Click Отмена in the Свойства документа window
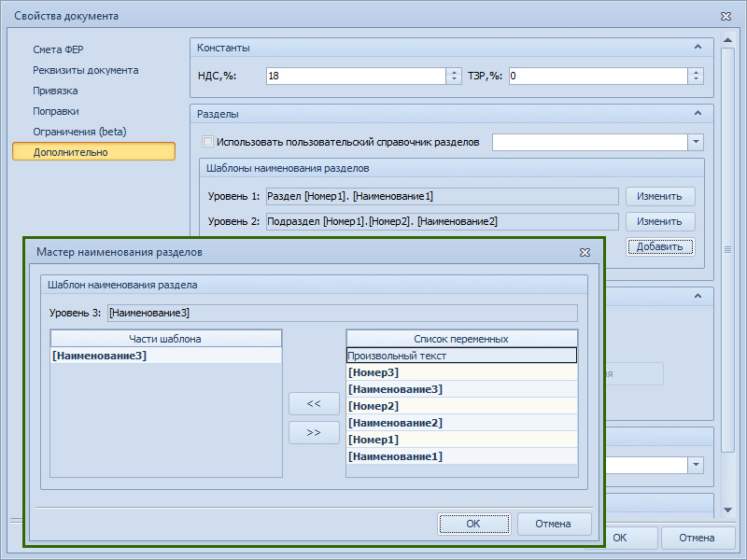 click(698, 538)
